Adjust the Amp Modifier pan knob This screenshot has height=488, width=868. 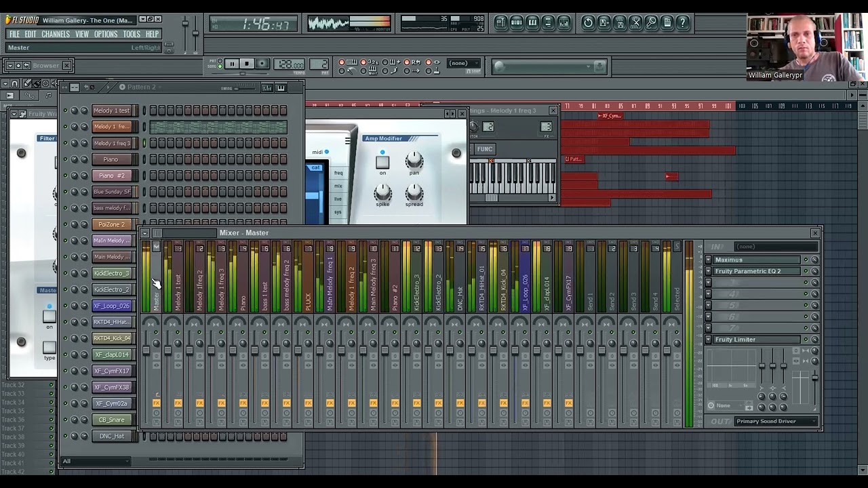[414, 161]
